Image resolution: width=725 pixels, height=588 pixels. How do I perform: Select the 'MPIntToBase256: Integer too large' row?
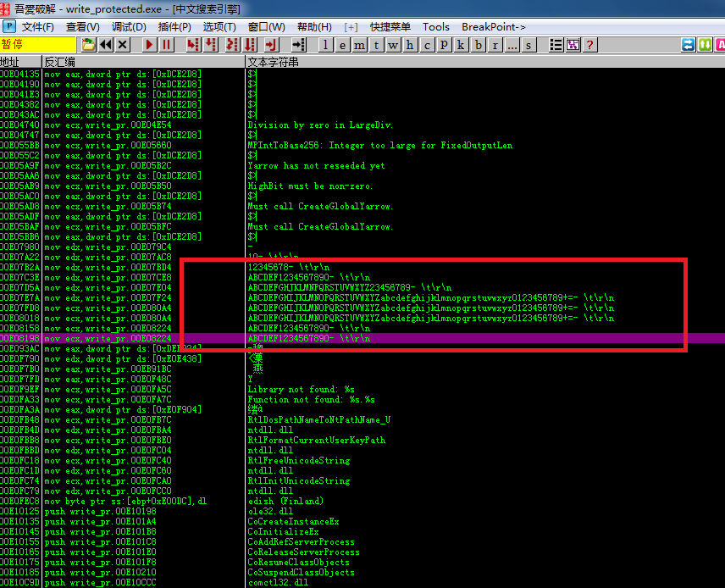click(362, 145)
